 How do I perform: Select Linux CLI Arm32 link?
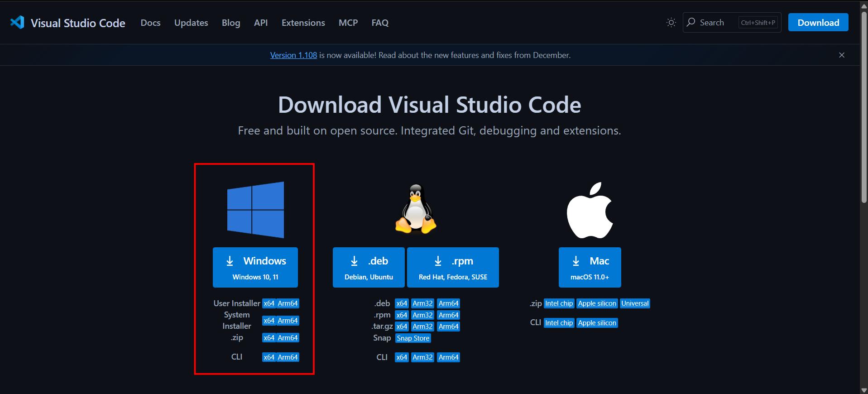coord(422,357)
